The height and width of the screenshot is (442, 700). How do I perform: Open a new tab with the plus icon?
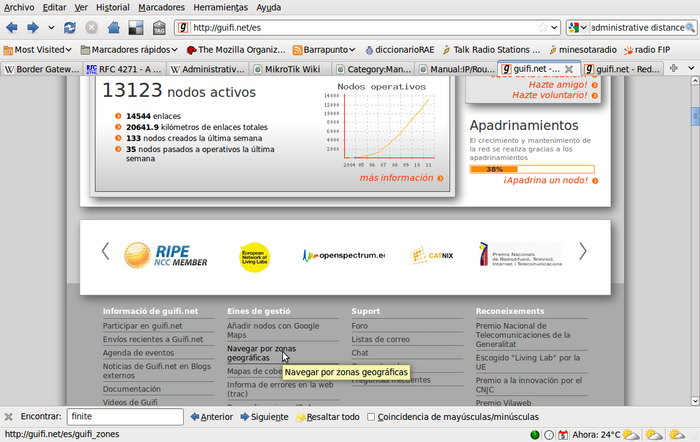click(x=674, y=68)
